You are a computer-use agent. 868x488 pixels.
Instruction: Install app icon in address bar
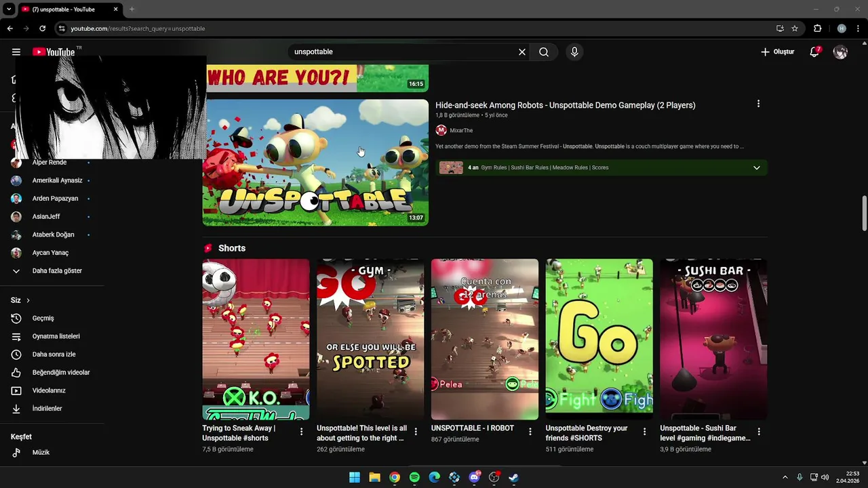point(780,28)
